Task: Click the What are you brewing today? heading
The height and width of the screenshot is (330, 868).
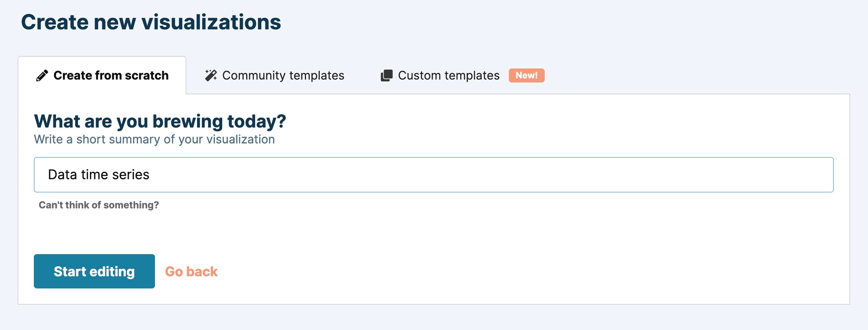Action: tap(160, 121)
